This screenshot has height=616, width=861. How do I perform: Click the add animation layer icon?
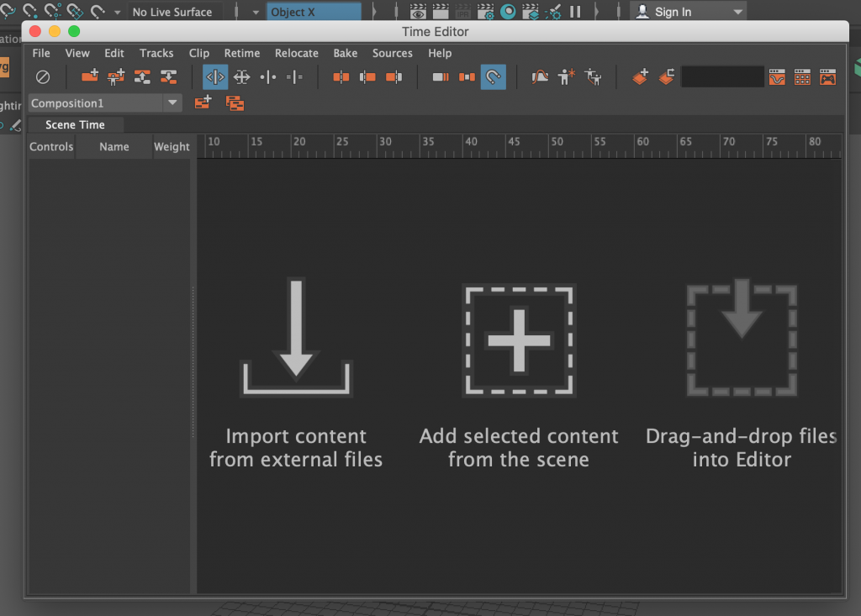pyautogui.click(x=640, y=76)
